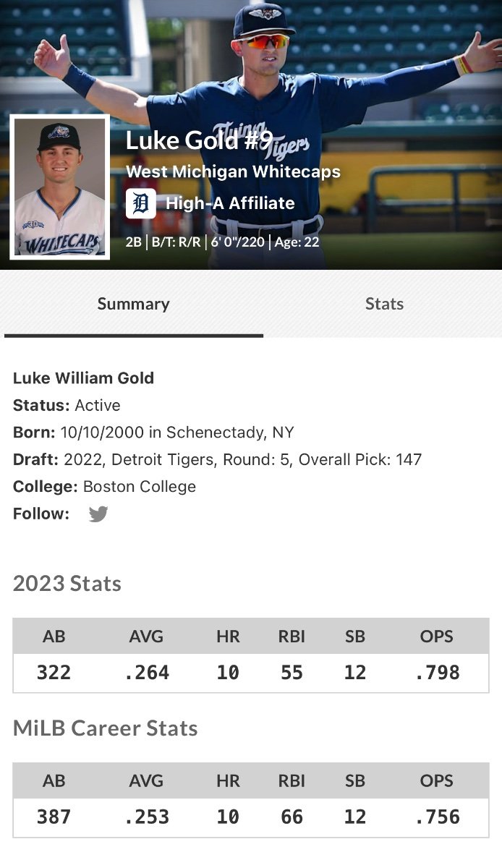Click the Draft details line

click(x=217, y=459)
